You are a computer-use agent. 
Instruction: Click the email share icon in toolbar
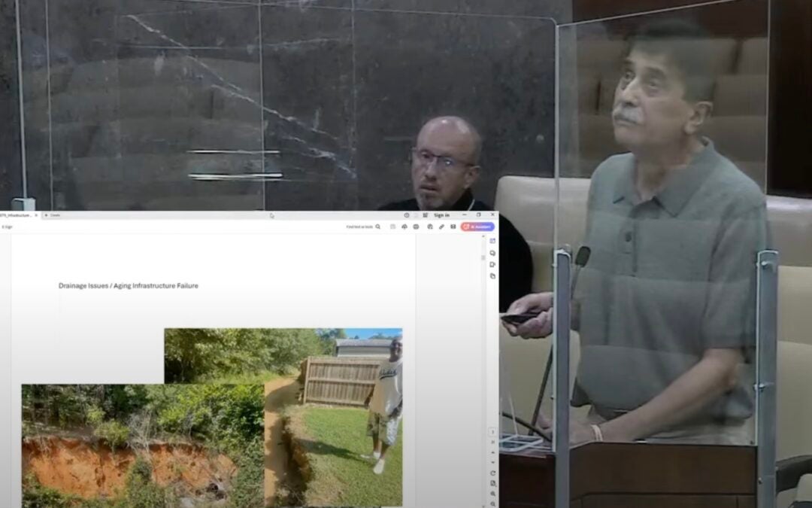(x=453, y=227)
